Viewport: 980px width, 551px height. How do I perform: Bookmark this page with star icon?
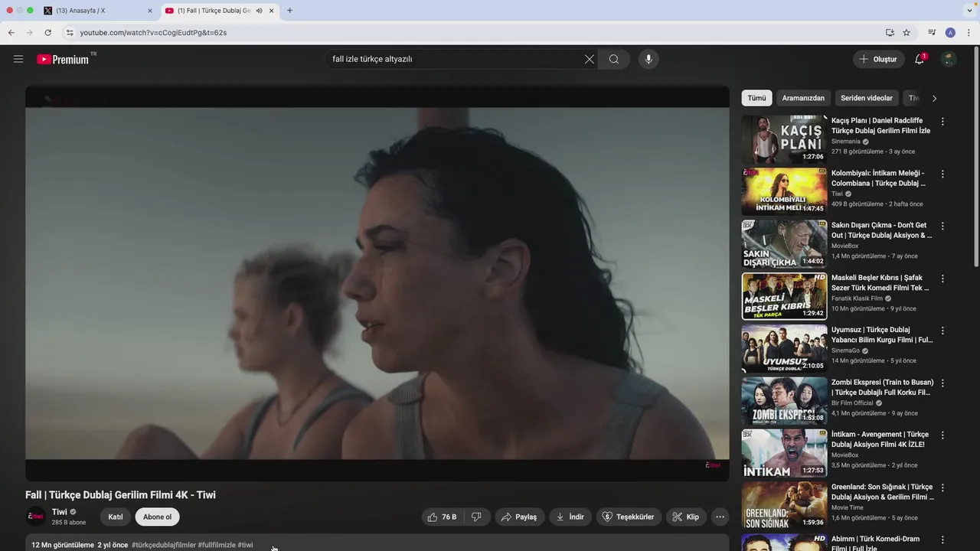tap(906, 33)
